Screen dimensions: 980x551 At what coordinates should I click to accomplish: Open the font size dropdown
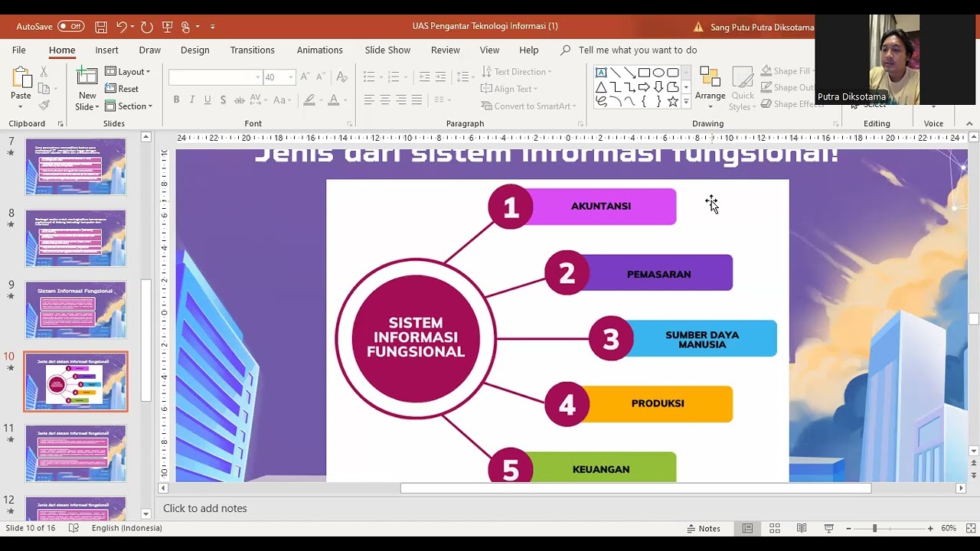(x=291, y=77)
